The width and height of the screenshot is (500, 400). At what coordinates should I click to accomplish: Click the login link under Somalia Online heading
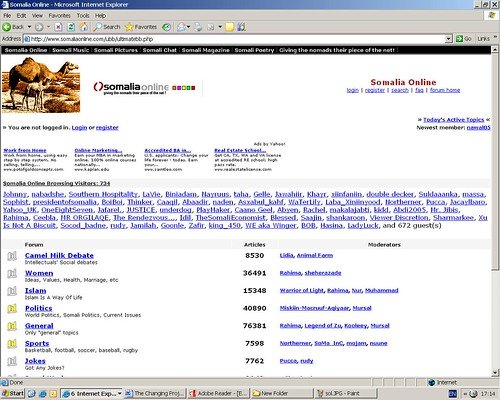352,90
